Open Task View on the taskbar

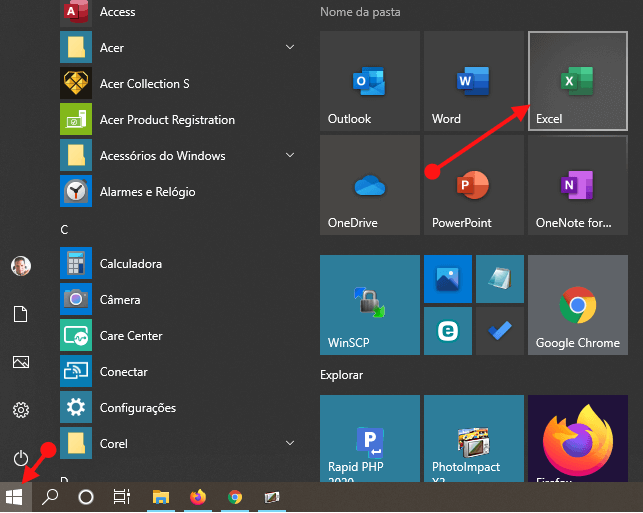pyautogui.click(x=122, y=497)
